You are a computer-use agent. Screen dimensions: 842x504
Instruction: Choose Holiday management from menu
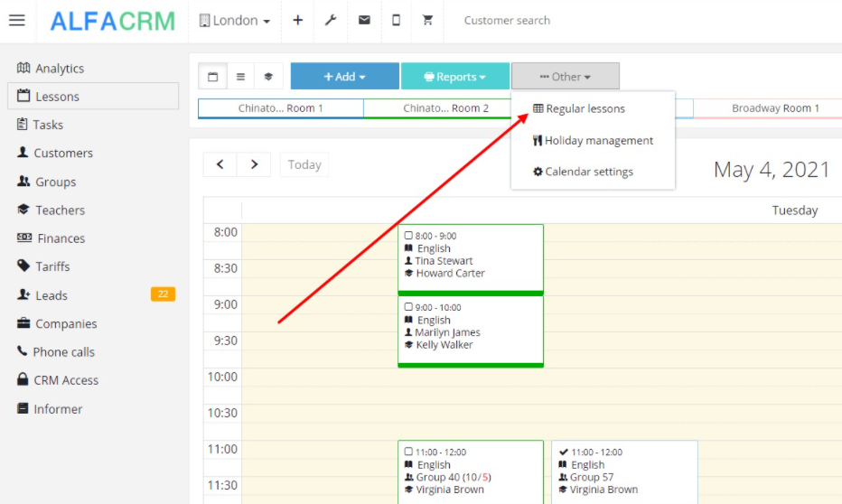pyautogui.click(x=593, y=141)
